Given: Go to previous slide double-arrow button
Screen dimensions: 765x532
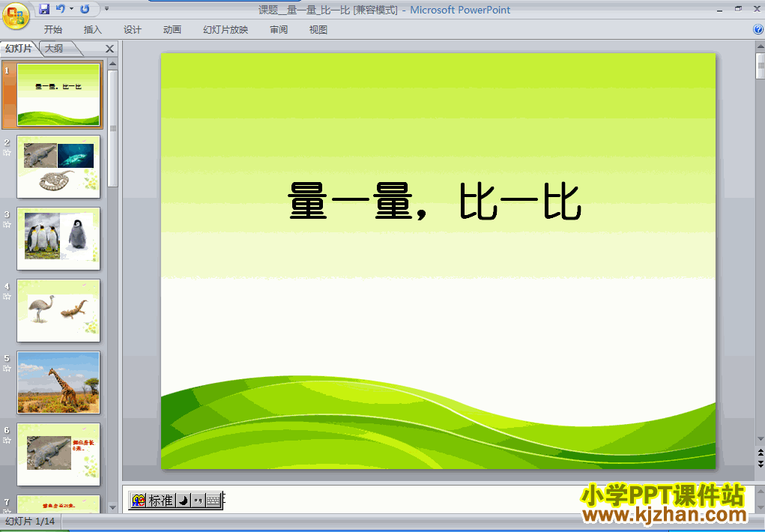Looking at the screenshot, I should (x=760, y=453).
